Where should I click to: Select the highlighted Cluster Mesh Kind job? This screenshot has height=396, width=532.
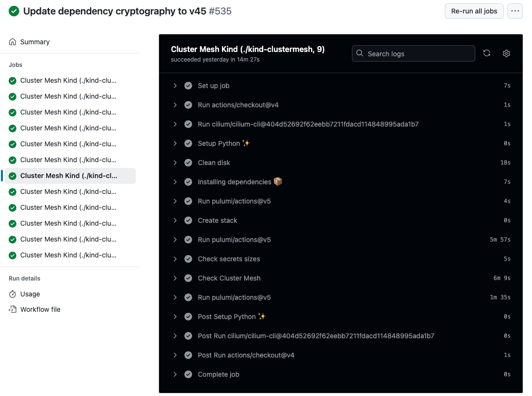tap(70, 176)
